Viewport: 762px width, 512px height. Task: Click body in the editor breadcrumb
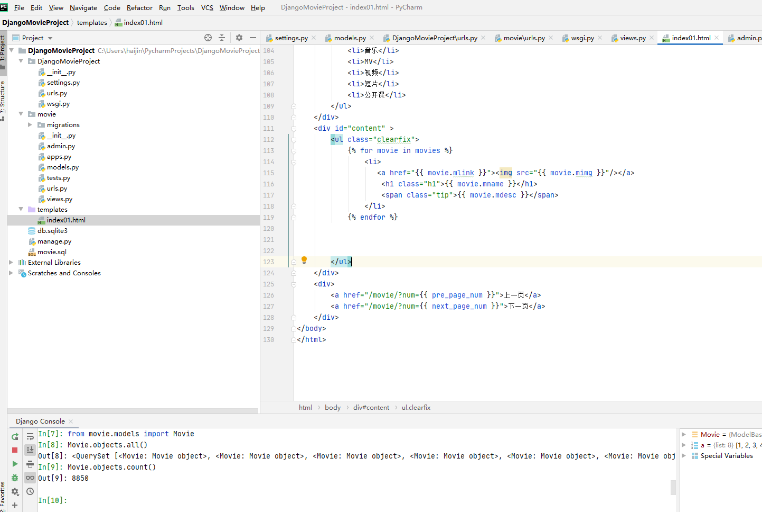[x=332, y=407]
